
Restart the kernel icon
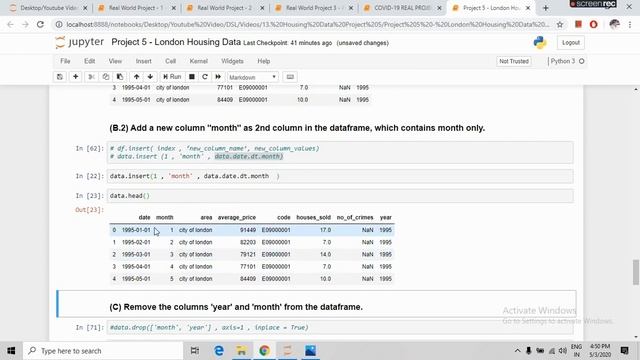tap(205, 77)
